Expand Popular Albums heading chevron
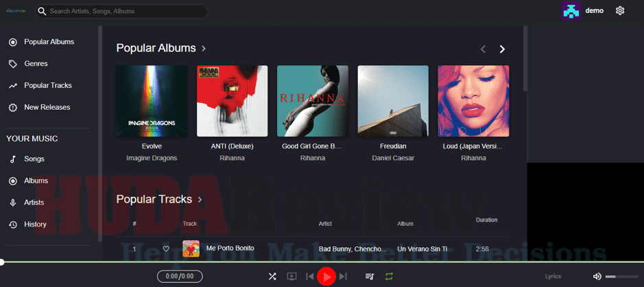 [204, 49]
